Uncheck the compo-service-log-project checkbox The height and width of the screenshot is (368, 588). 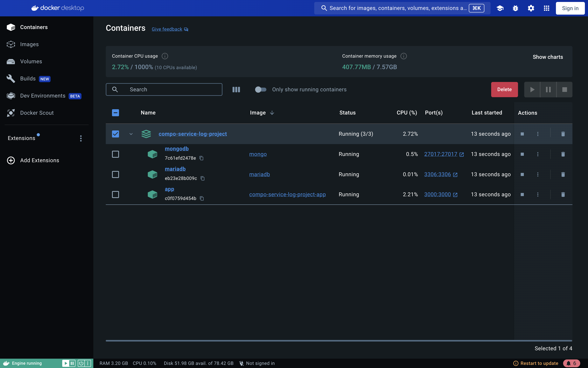pos(115,134)
